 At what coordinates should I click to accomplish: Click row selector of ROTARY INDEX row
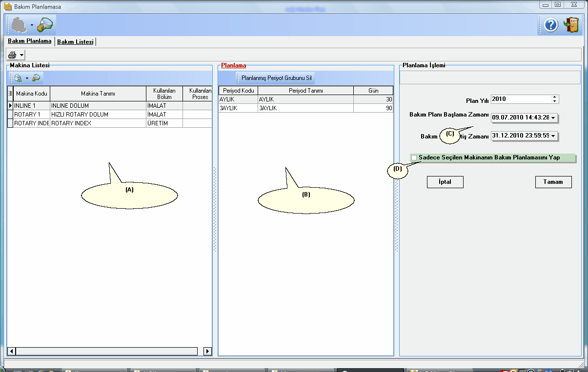pyautogui.click(x=10, y=123)
